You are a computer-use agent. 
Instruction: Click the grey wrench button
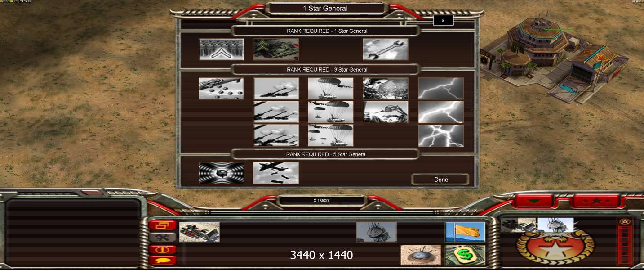[162, 237]
